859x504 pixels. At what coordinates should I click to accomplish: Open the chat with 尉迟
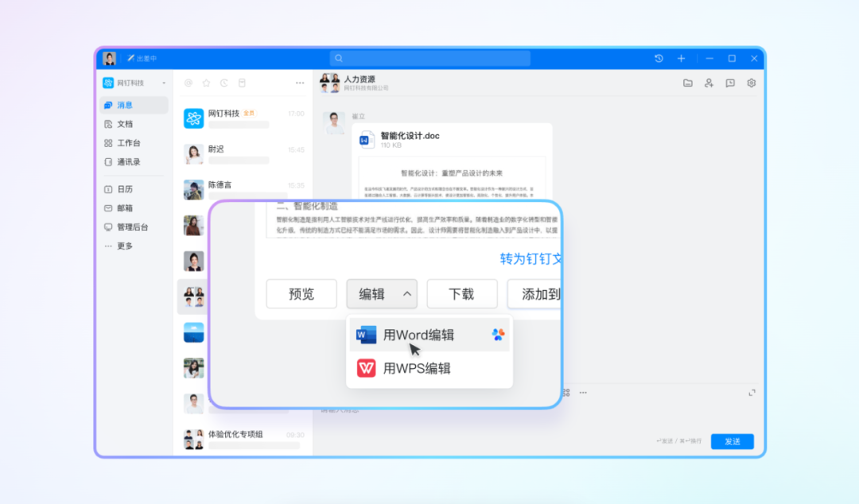tap(243, 154)
